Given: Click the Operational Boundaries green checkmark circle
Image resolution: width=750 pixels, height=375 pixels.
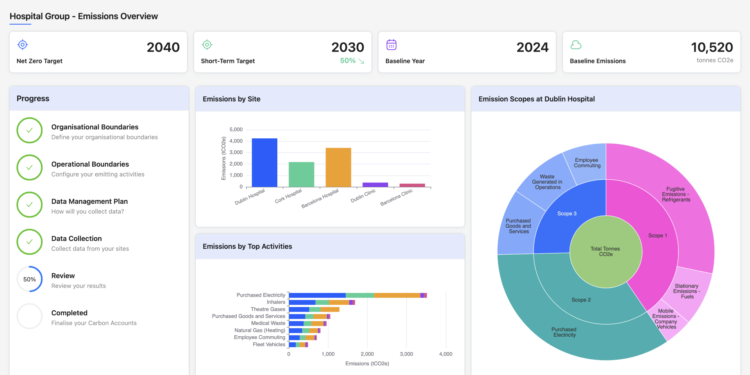Looking at the screenshot, I should coord(30,167).
